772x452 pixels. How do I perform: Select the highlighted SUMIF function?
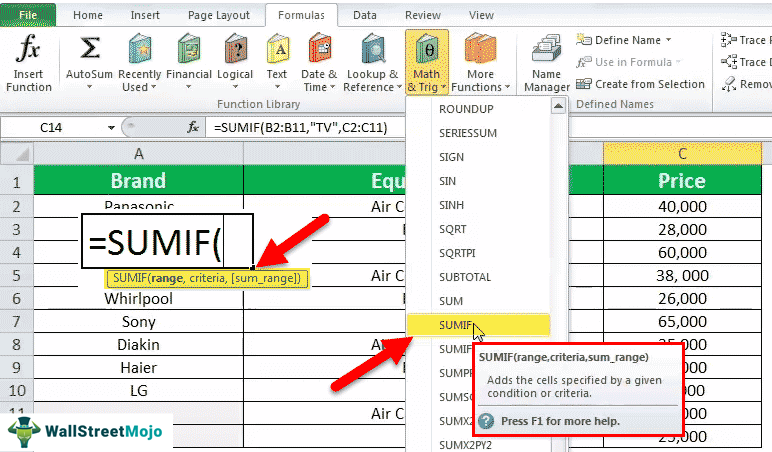pos(478,325)
